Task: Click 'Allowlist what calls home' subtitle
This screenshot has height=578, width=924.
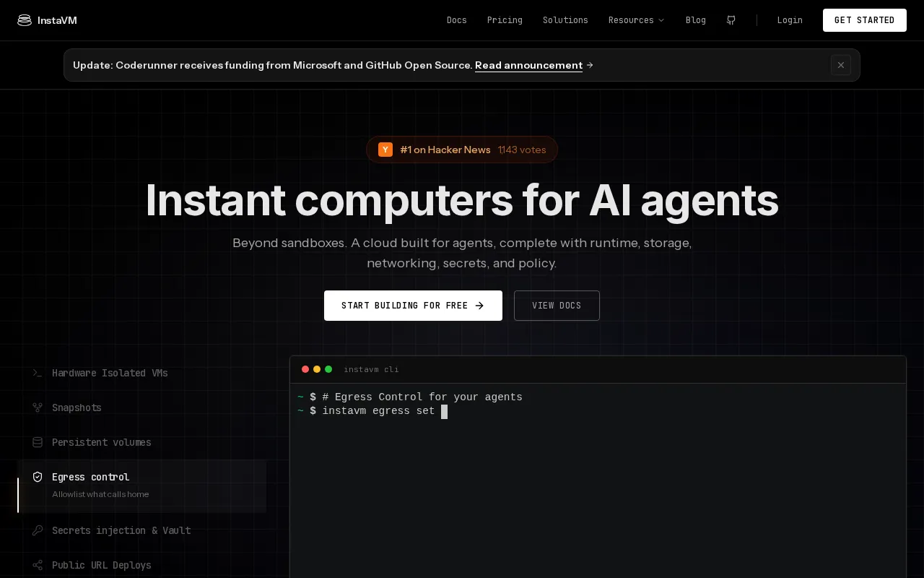Action: coord(100,494)
